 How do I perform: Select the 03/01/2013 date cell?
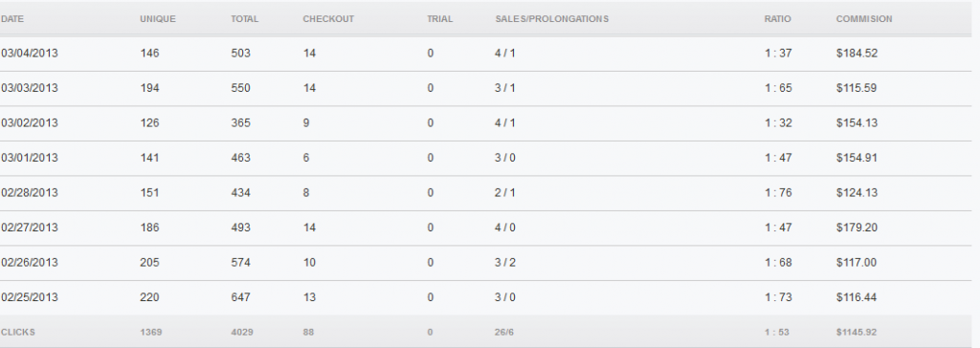pos(30,158)
